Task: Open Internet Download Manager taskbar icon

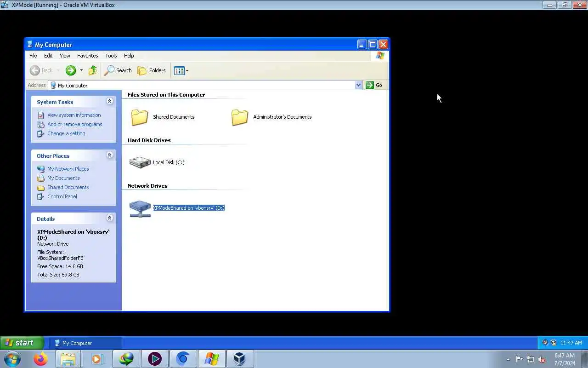Action: (126, 359)
